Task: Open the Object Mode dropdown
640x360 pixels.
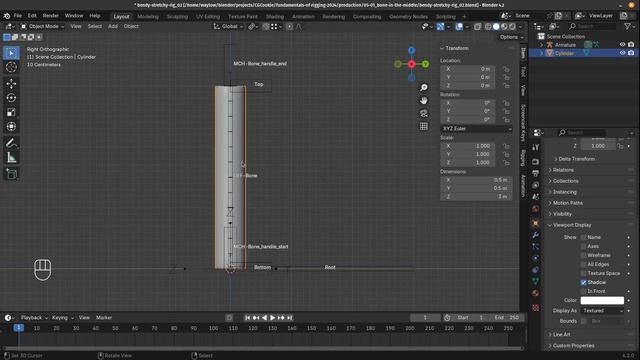Action: pyautogui.click(x=42, y=26)
